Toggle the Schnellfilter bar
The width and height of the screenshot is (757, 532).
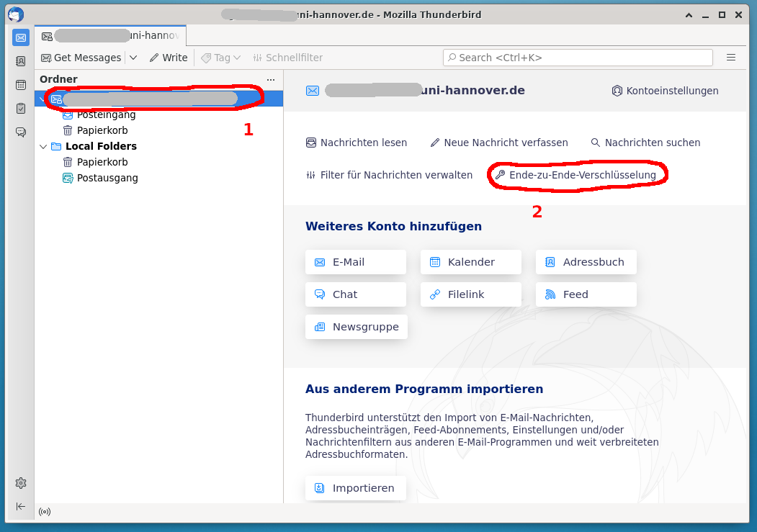[x=287, y=58]
